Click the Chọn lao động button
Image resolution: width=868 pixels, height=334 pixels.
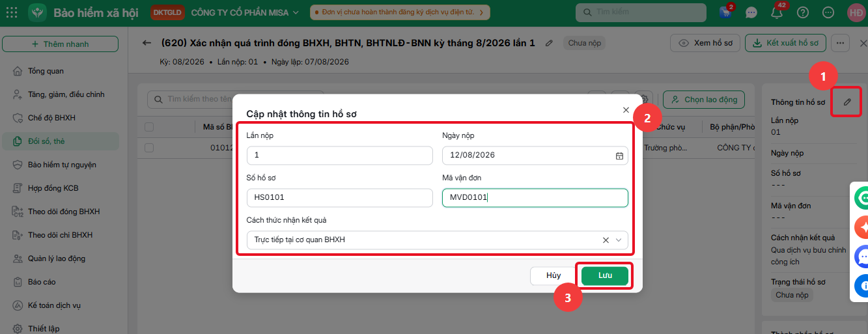tap(705, 100)
